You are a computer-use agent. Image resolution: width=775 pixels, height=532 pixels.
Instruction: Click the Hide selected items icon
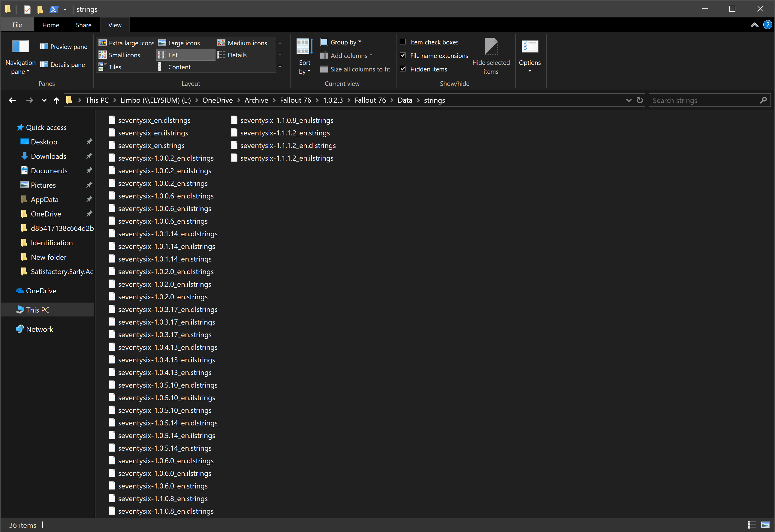[490, 47]
